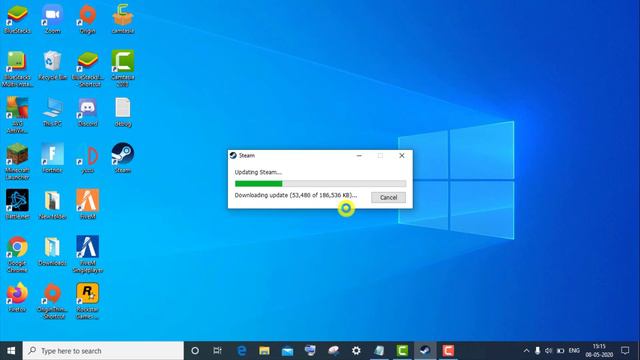The height and width of the screenshot is (360, 640).
Task: Select the debug file on desktop
Action: click(122, 112)
